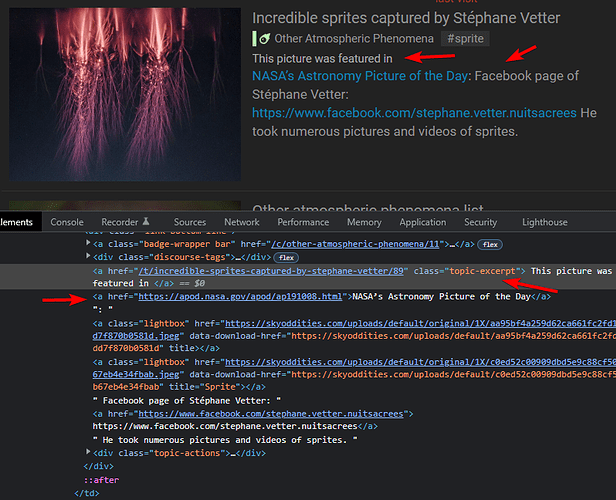Open the Recorder tab

[120, 222]
